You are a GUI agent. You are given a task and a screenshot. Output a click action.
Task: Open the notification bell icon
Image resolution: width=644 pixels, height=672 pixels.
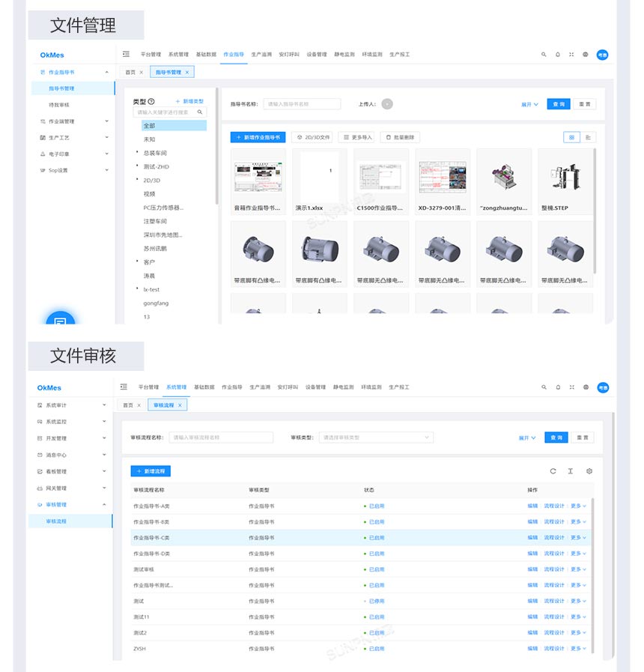pyautogui.click(x=558, y=54)
